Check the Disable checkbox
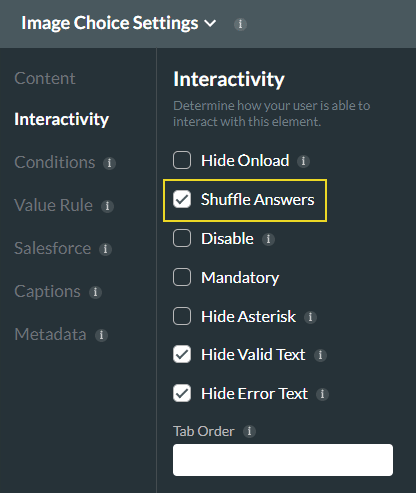This screenshot has height=493, width=416. click(182, 238)
